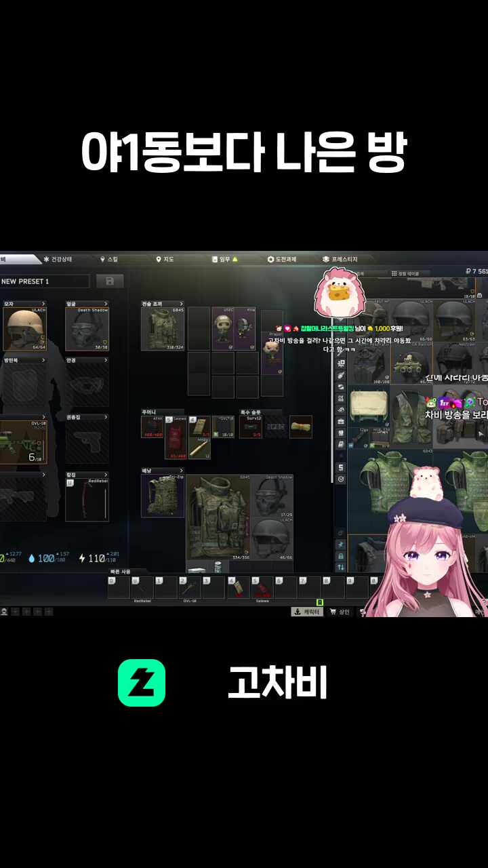The height and width of the screenshot is (868, 488).
Task: Select the currency S filter icon in the stash sidebar
Action: click(x=341, y=467)
